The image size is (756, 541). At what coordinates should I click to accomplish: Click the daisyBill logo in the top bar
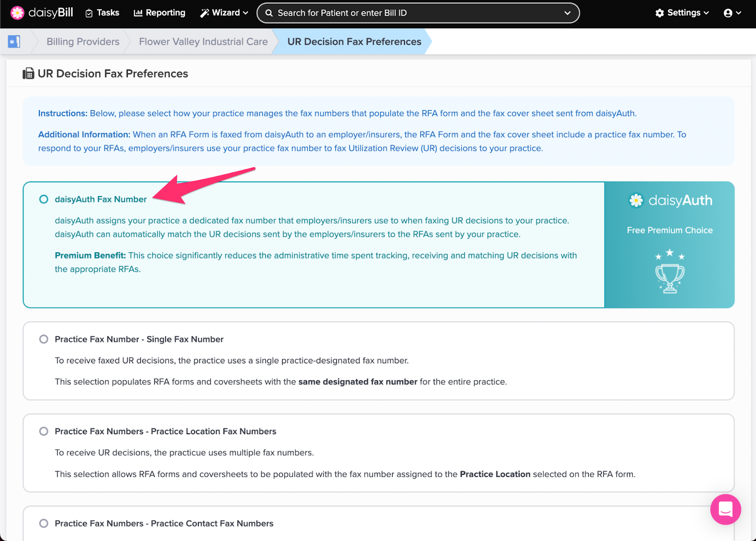click(42, 13)
